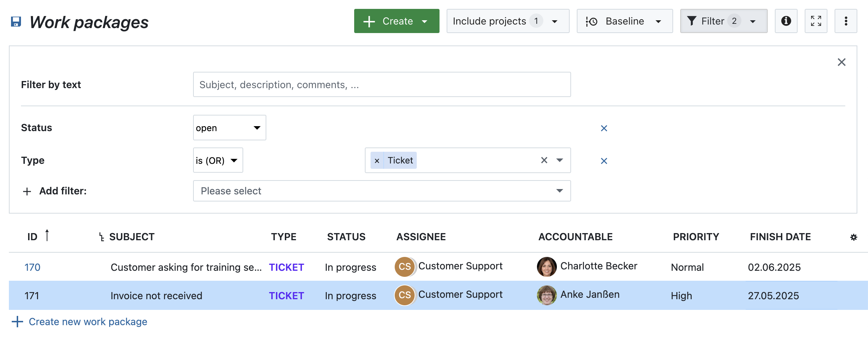The width and height of the screenshot is (868, 355).
Task: Toggle hierarchy mode icon beside Subject
Action: pos(102,237)
